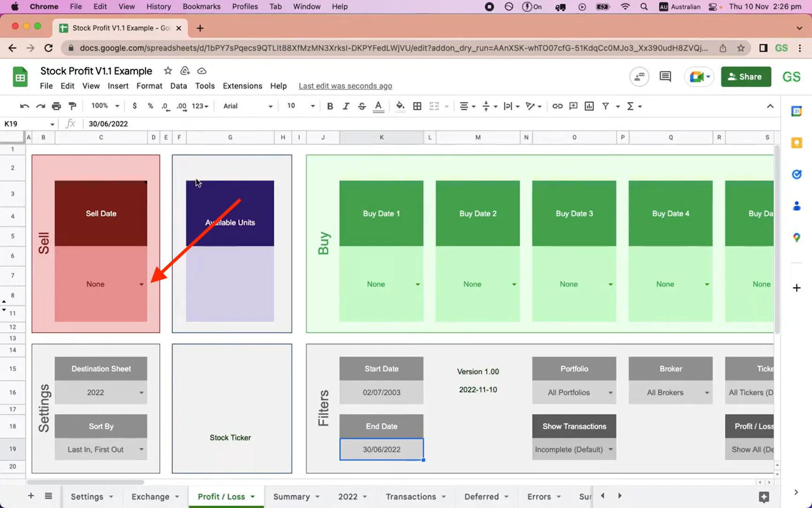This screenshot has width=812, height=508.
Task: Click the insert link icon
Action: pos(557,106)
